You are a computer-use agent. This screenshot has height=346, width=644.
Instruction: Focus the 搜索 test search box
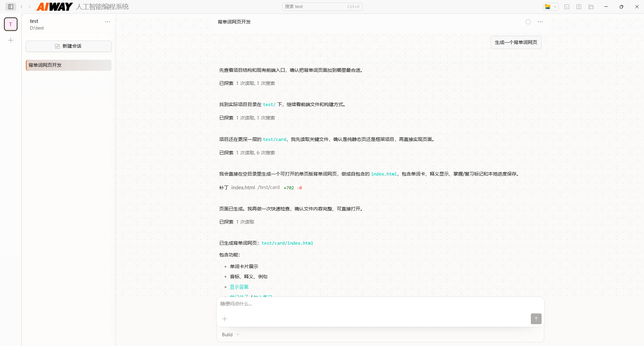pyautogui.click(x=322, y=7)
